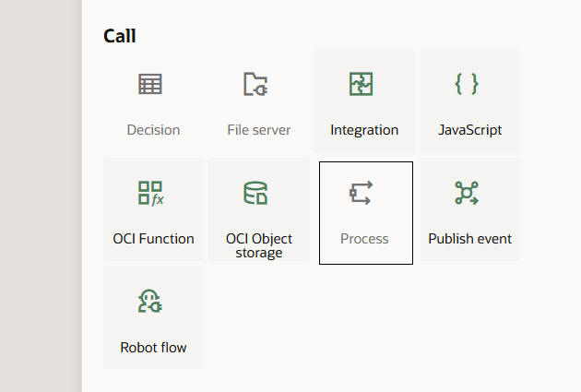Image resolution: width=581 pixels, height=392 pixels.
Task: Pick the Process tile label
Action: pyautogui.click(x=364, y=239)
